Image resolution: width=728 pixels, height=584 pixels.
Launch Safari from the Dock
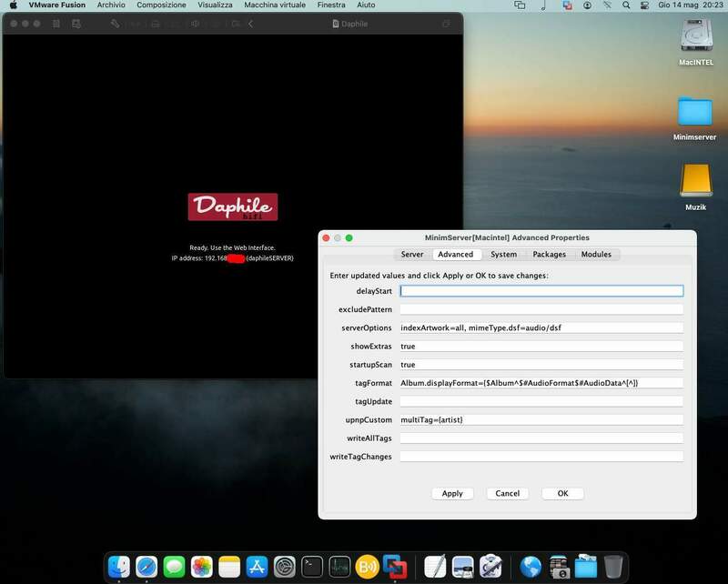(x=147, y=567)
